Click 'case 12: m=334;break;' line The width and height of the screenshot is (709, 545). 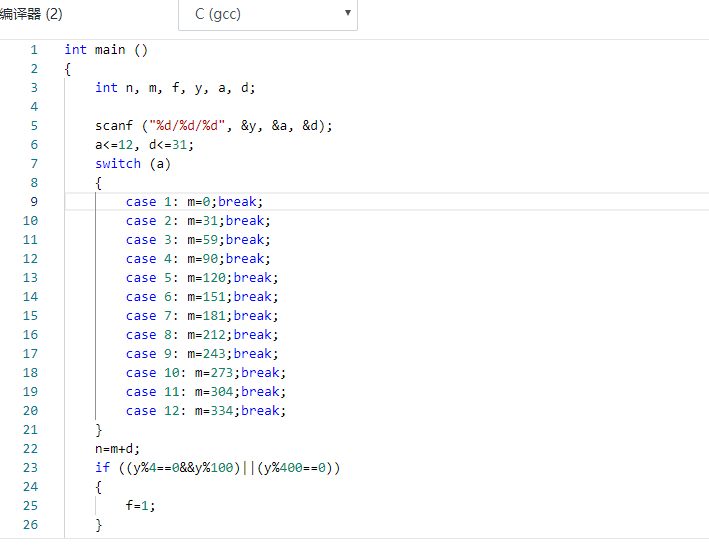pyautogui.click(x=206, y=411)
